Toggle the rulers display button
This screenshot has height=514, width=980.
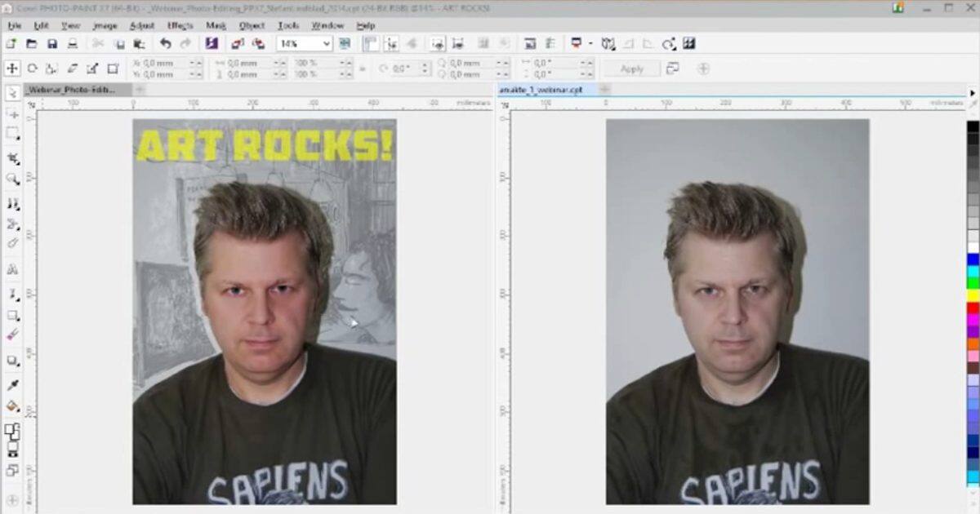(370, 44)
